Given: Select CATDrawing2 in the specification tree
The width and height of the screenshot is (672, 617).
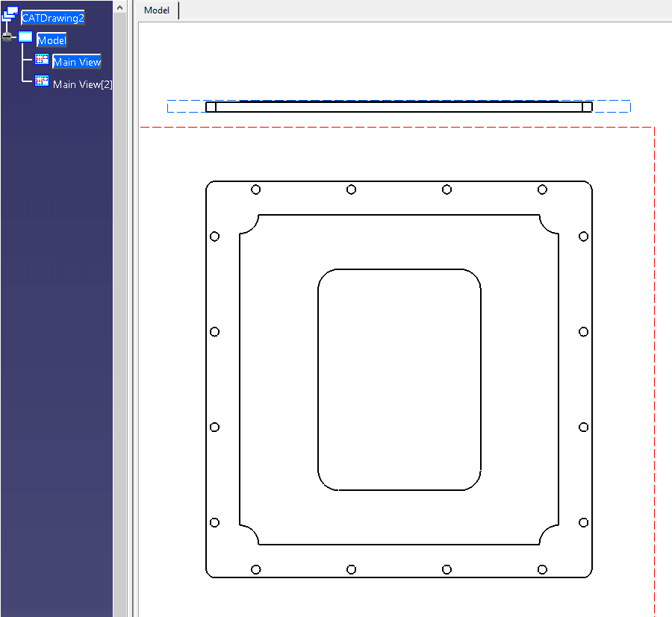Looking at the screenshot, I should [x=52, y=18].
